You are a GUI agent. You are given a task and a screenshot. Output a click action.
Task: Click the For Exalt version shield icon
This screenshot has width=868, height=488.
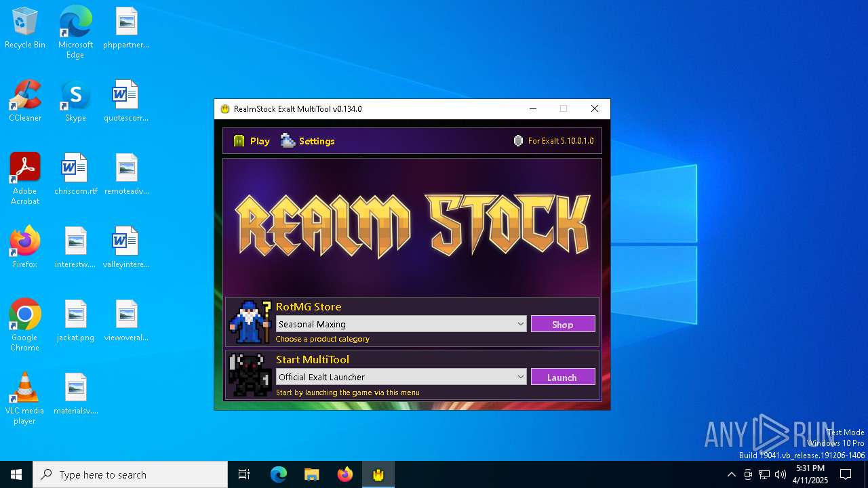518,141
